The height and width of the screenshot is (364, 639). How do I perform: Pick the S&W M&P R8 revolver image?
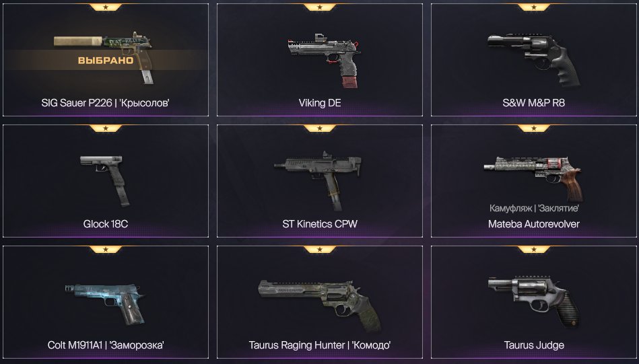pos(534,61)
